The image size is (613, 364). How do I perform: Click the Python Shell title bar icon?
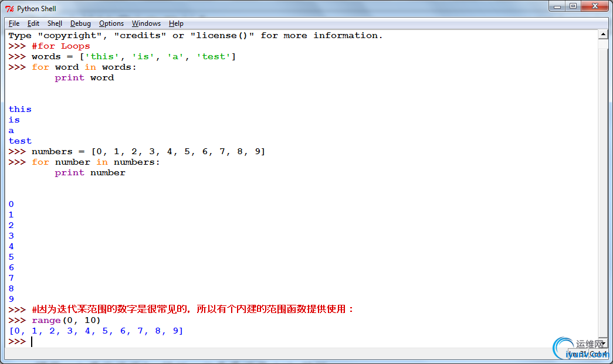9,9
